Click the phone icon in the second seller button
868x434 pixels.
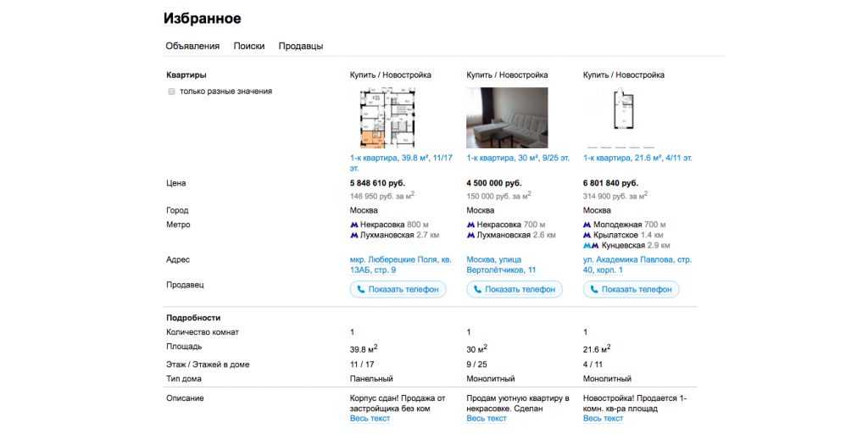(478, 289)
